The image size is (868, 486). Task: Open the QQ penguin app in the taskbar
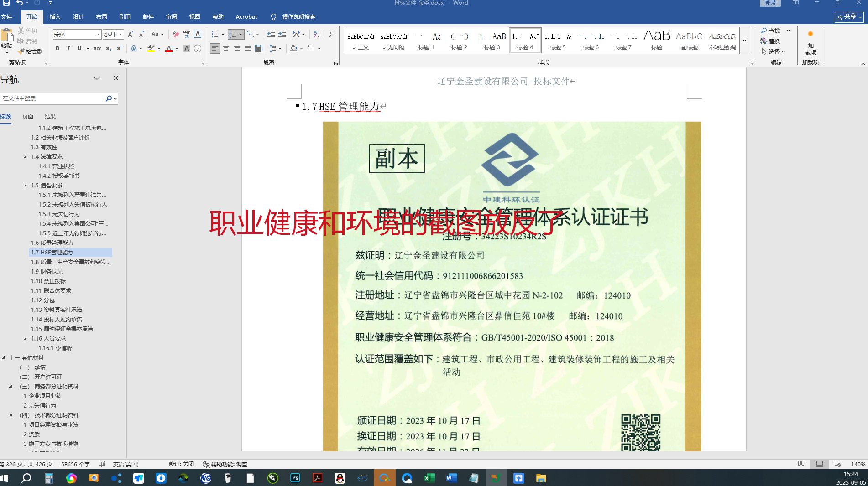tap(340, 478)
